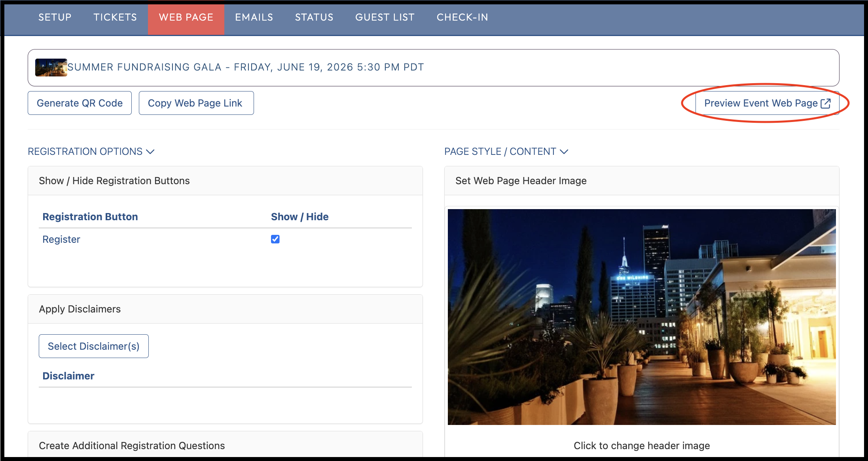868x461 pixels.
Task: Click Show / Hide Registration Buttons heading
Action: point(114,181)
